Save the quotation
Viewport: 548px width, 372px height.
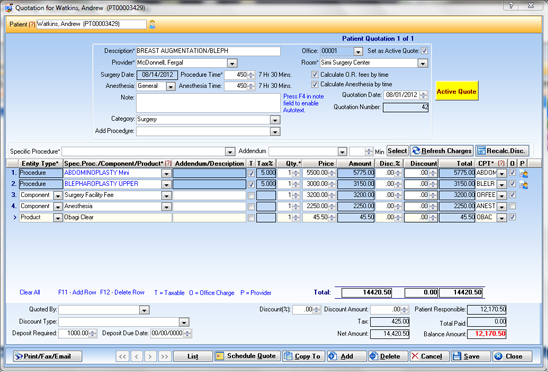tap(470, 356)
